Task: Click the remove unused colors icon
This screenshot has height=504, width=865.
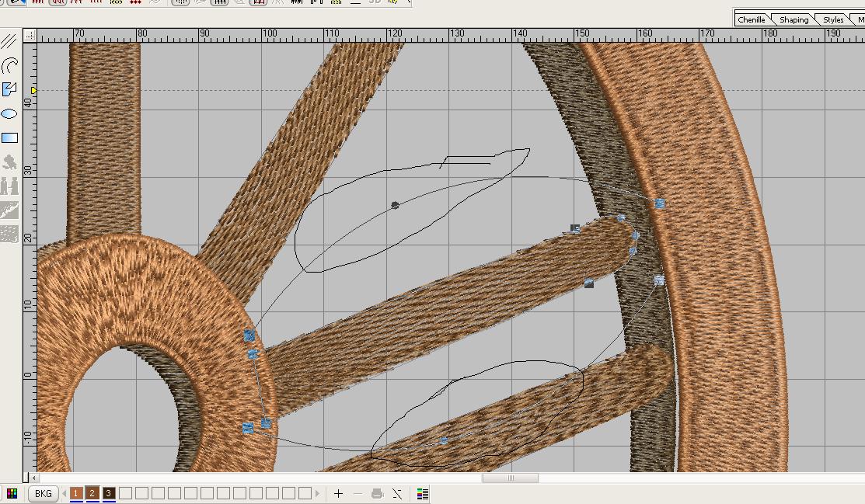Action: coord(397,493)
